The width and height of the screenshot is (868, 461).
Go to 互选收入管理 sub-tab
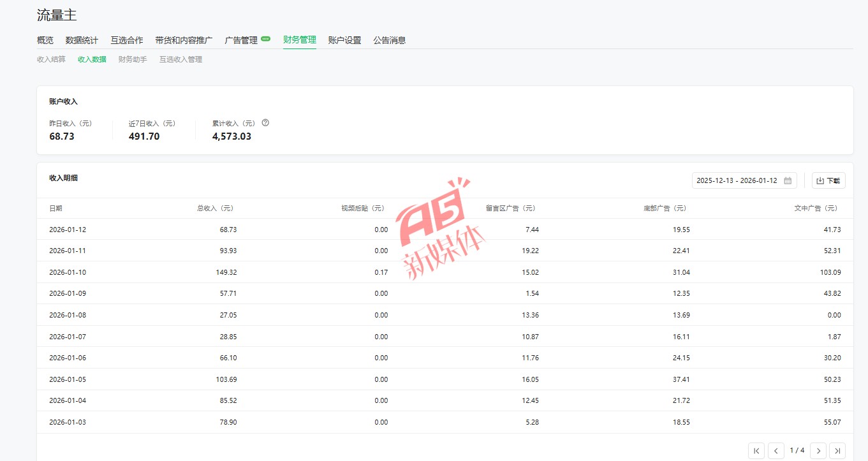[x=180, y=59]
